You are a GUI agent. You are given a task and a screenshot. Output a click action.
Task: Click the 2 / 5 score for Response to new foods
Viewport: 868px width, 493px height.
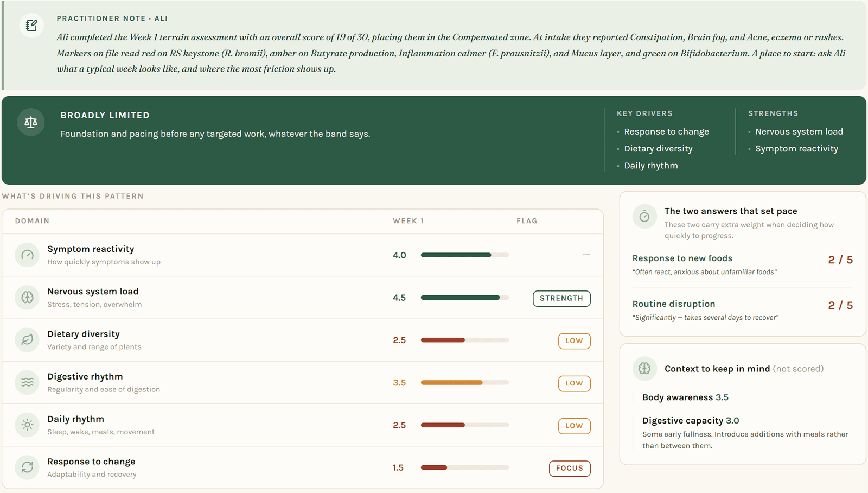pos(840,260)
